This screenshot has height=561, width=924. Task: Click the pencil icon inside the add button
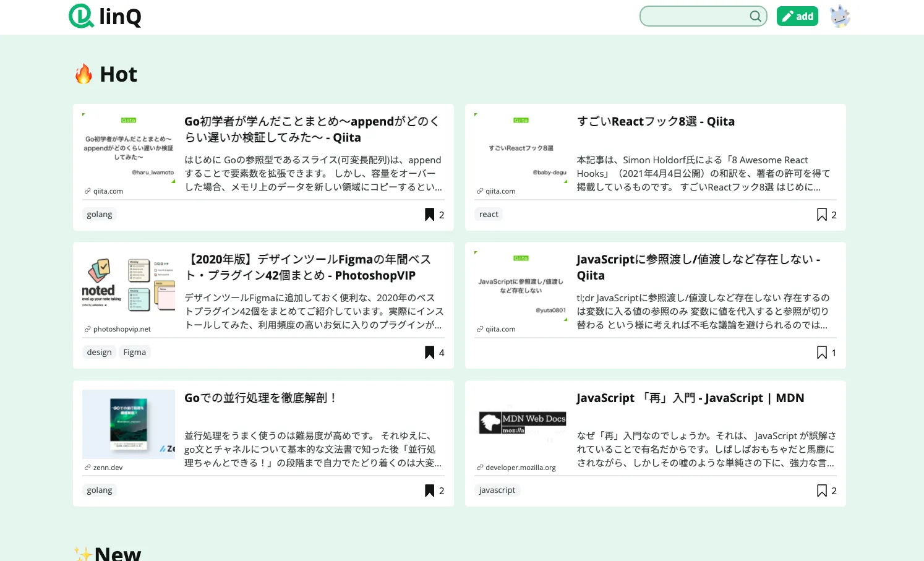[787, 16]
